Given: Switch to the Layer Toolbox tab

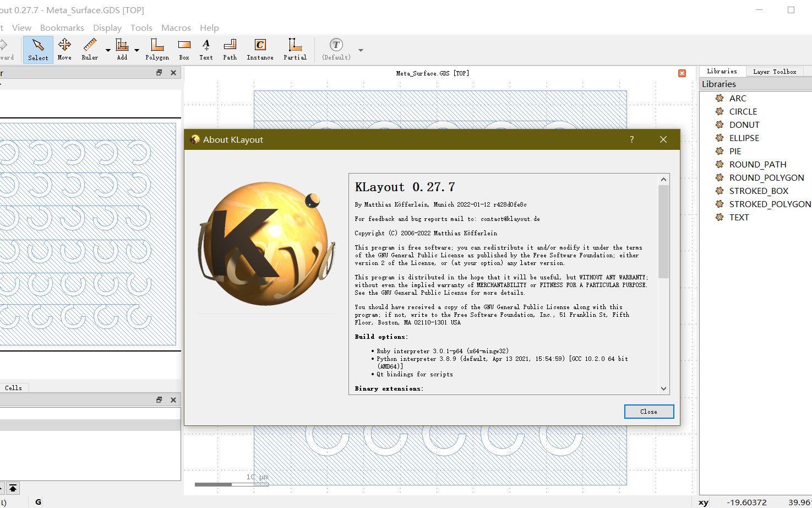Looking at the screenshot, I should (x=775, y=72).
